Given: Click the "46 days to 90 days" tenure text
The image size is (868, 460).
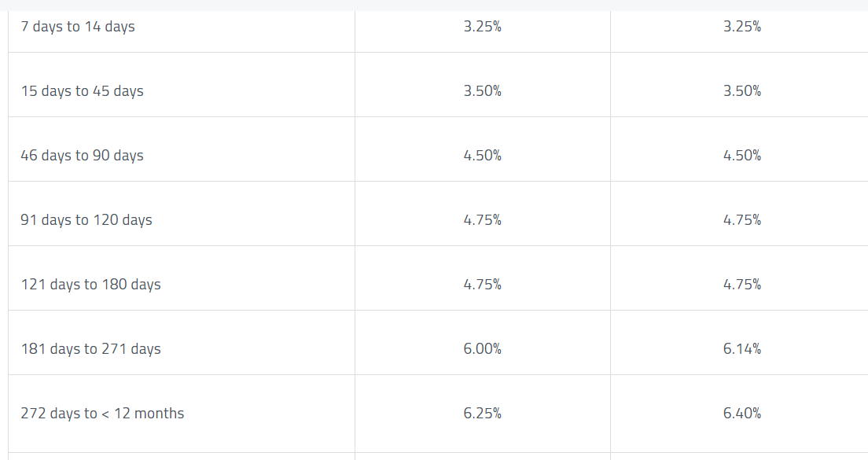Looking at the screenshot, I should coord(82,156).
